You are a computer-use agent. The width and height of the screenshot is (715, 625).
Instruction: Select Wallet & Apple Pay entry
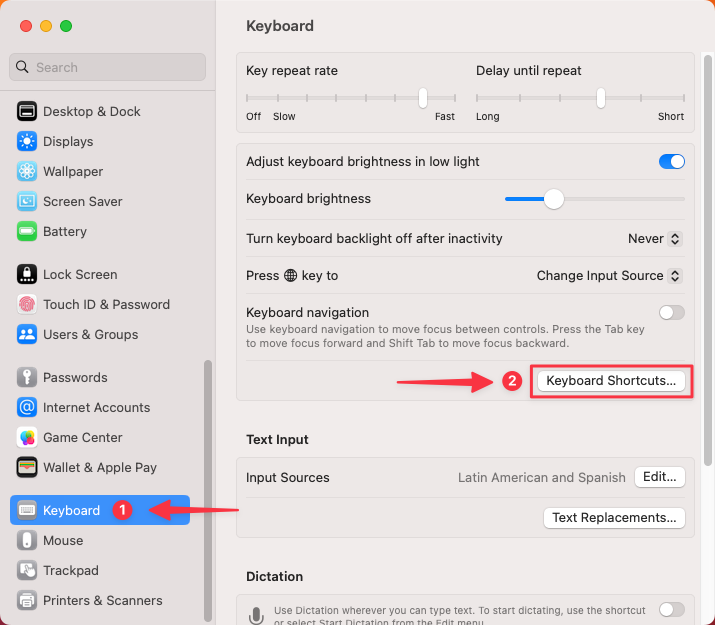click(100, 468)
